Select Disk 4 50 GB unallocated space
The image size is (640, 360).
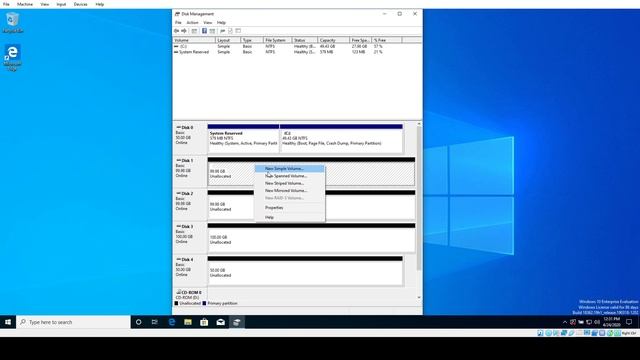pos(305,271)
